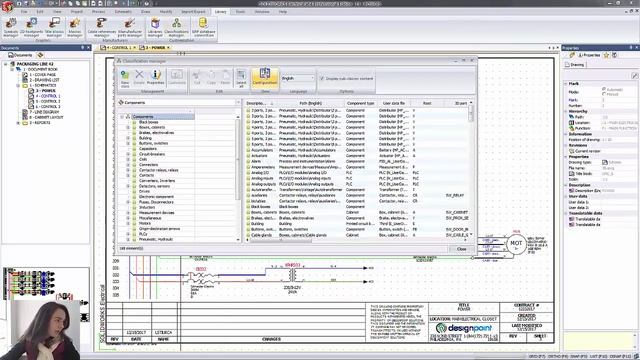Click Select all in Classification manager
Image resolution: width=640 pixels, height=360 pixels.
(x=241, y=78)
